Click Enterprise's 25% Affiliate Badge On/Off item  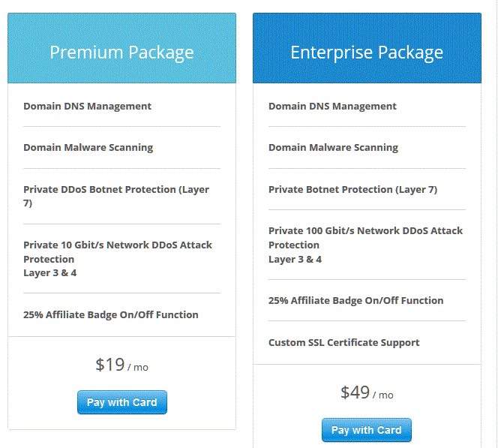[355, 300]
